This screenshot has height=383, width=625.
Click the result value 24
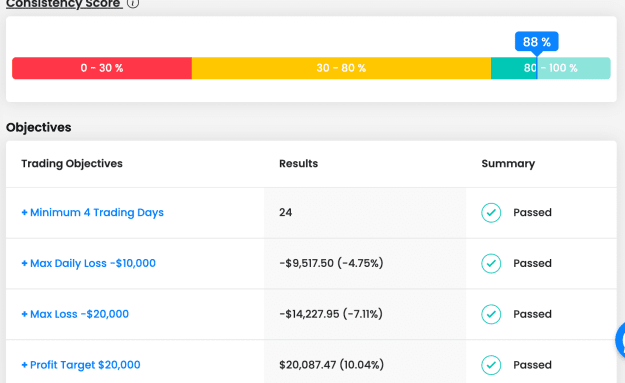click(285, 212)
